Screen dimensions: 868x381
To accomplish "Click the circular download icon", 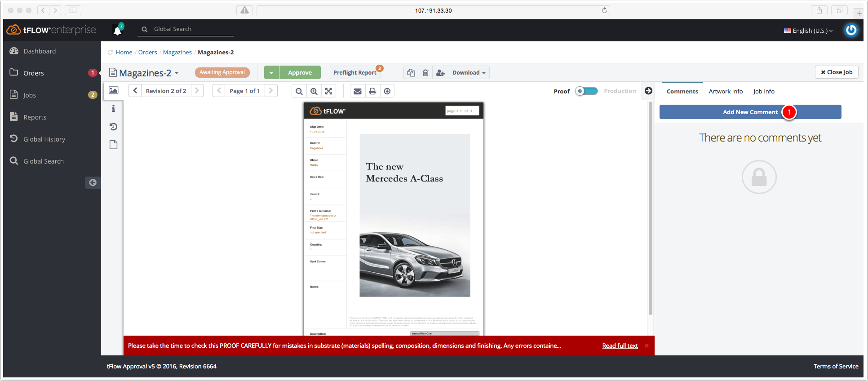I will point(387,91).
